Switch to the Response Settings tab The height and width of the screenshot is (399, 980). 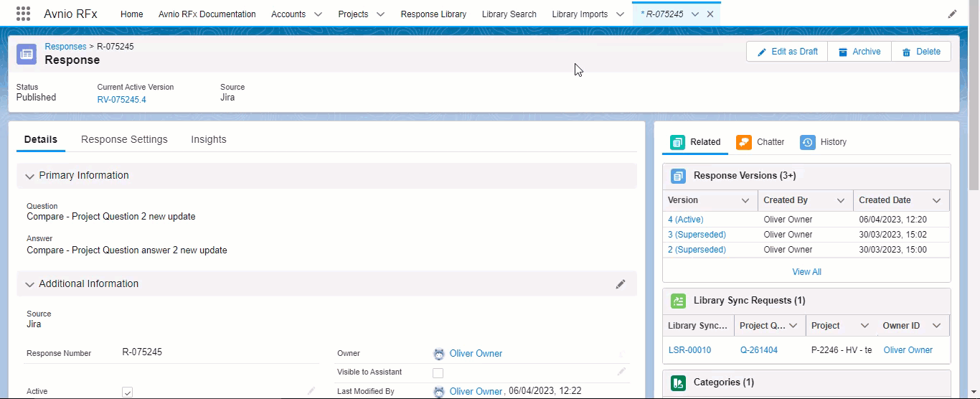[x=124, y=139]
